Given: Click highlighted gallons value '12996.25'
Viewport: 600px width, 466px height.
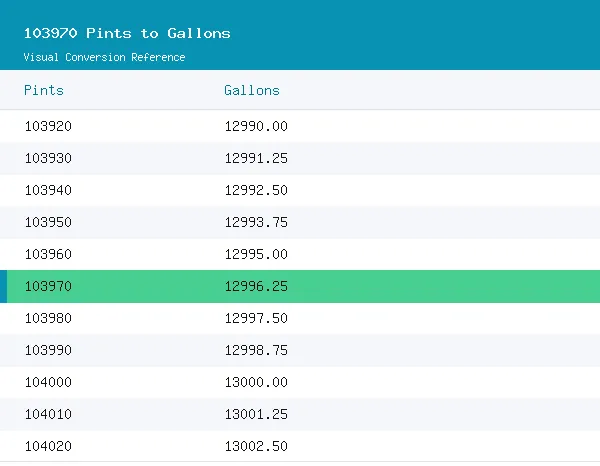Looking at the screenshot, I should [256, 287].
